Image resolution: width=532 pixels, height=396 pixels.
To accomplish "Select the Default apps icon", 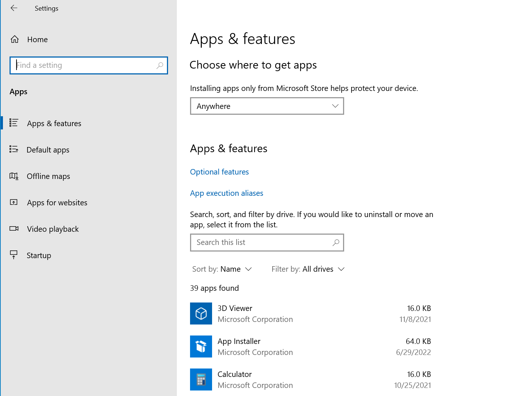I will click(14, 149).
